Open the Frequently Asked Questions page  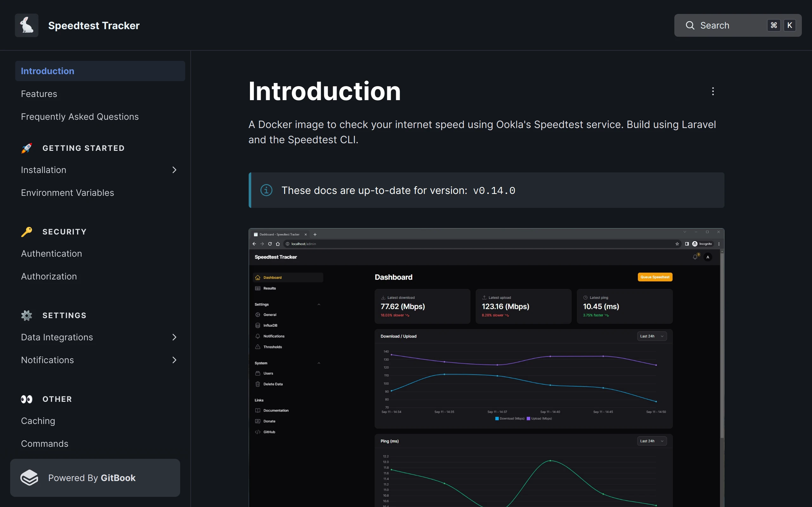(x=80, y=116)
